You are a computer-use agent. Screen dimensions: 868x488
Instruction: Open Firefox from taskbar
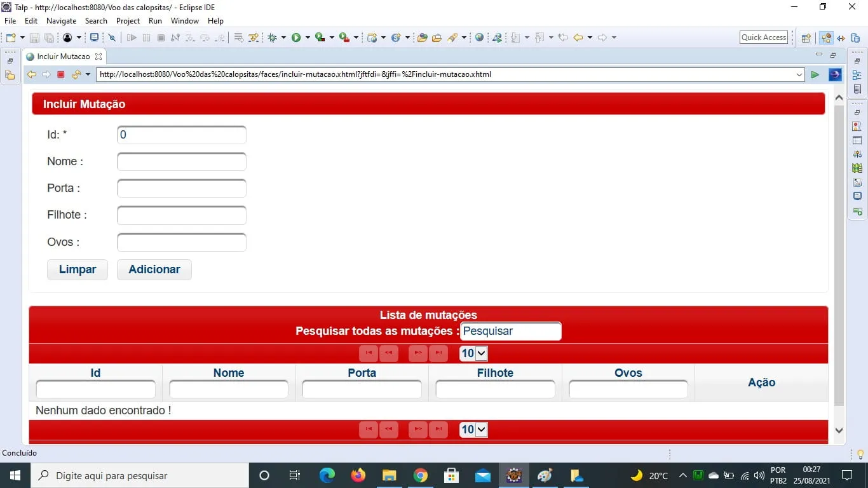358,475
